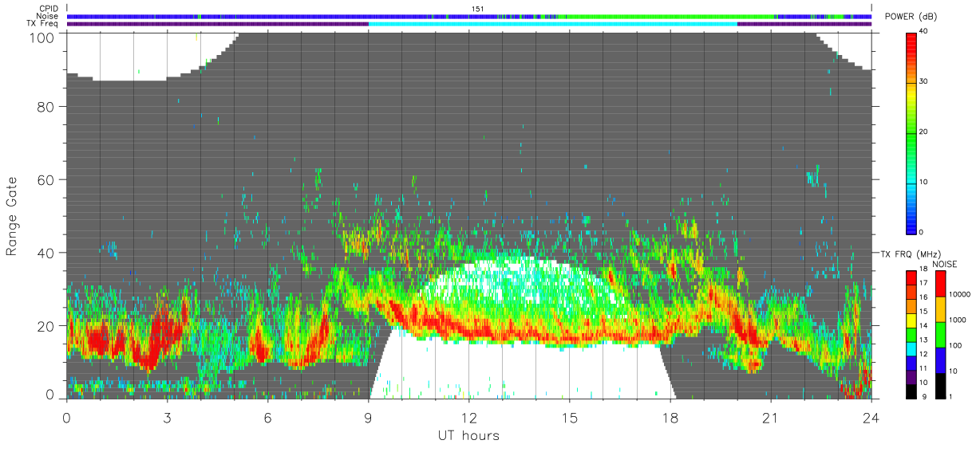Click y-axis tick label 80

[x=45, y=106]
